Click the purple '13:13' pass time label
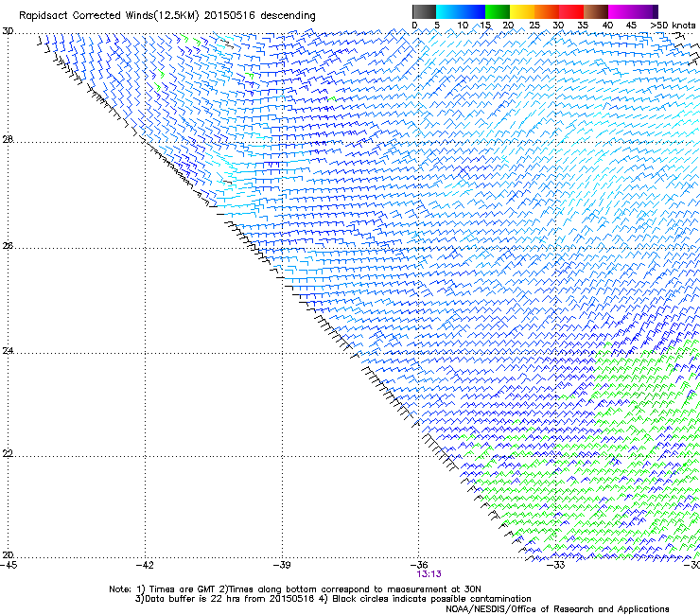Viewport: 700px width, 615px height. 429,574
